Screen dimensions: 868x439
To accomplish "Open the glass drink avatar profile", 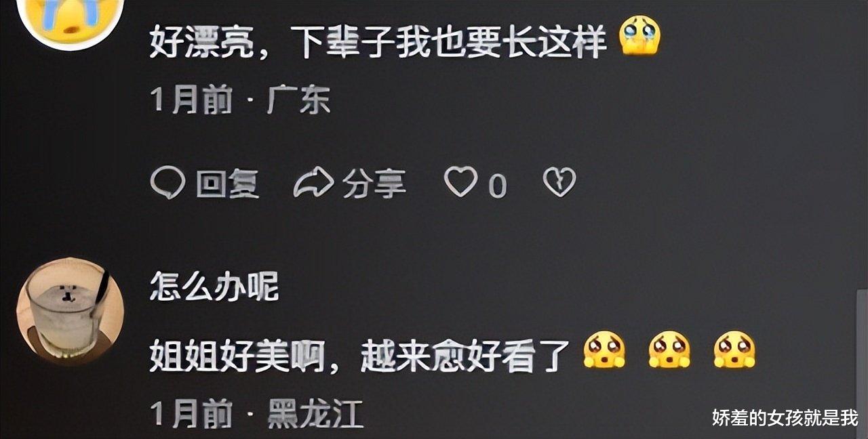I will tap(71, 312).
